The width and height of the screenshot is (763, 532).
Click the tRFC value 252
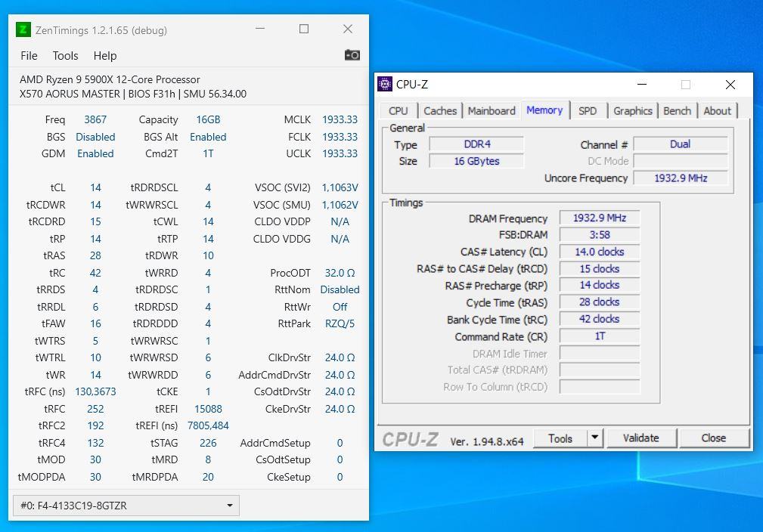[95, 410]
